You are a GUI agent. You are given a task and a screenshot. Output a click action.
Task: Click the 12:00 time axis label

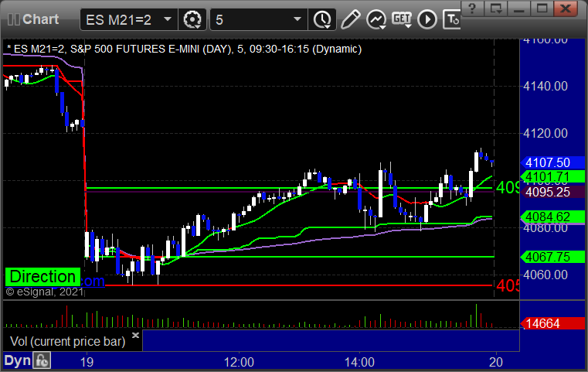(x=239, y=362)
